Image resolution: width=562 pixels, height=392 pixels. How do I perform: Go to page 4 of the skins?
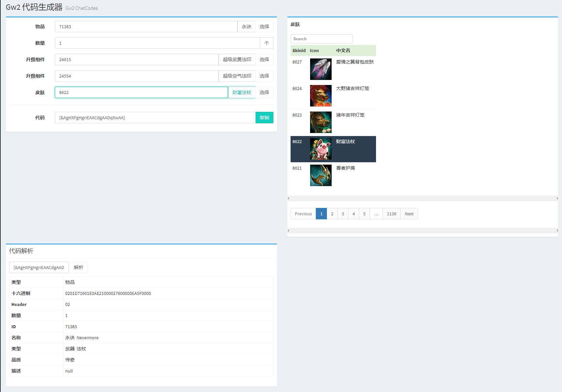(x=353, y=214)
